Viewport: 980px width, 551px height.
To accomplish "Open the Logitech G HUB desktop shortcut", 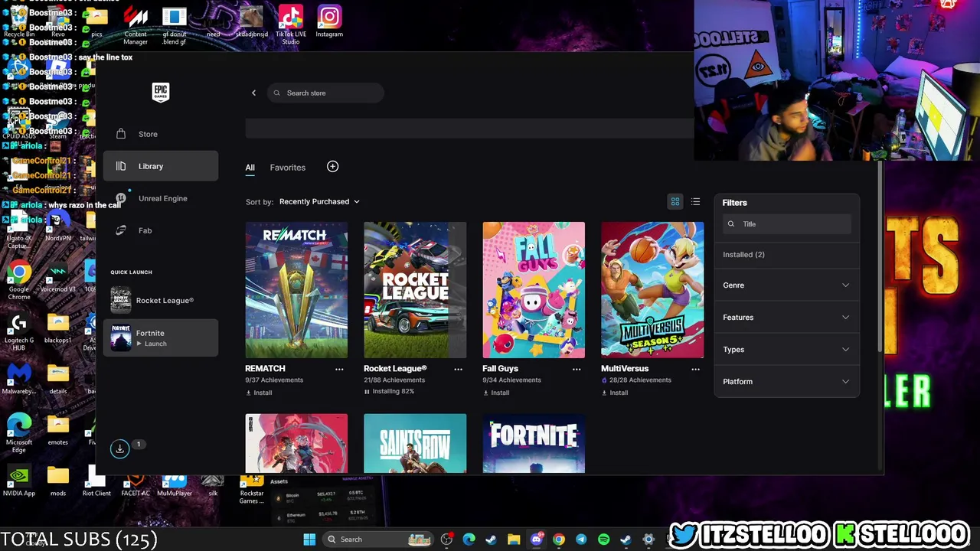I will tap(19, 333).
